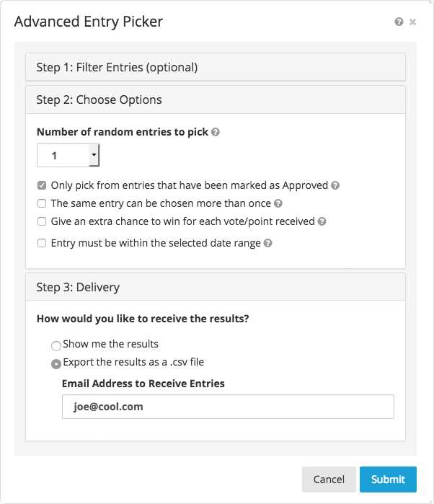Image resolution: width=434 pixels, height=504 pixels.
Task: Enable same entry can be chosen more than once
Action: 43,204
